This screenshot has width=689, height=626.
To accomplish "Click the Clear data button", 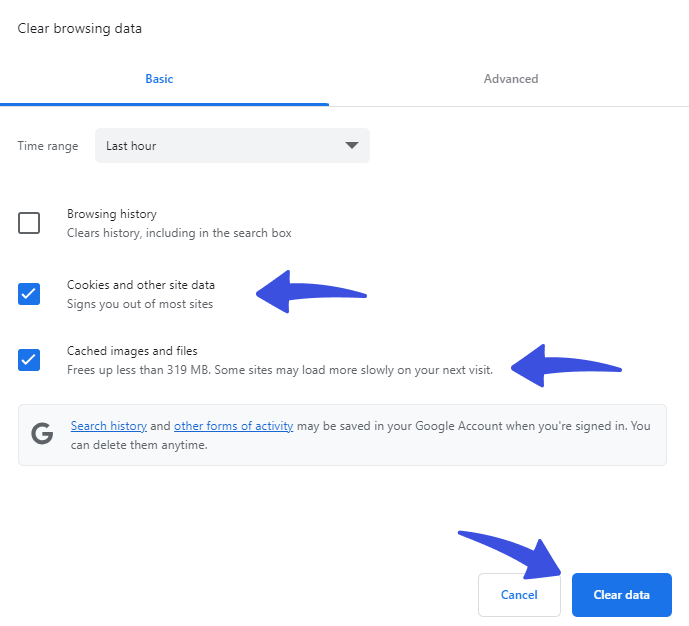I will click(x=621, y=594).
